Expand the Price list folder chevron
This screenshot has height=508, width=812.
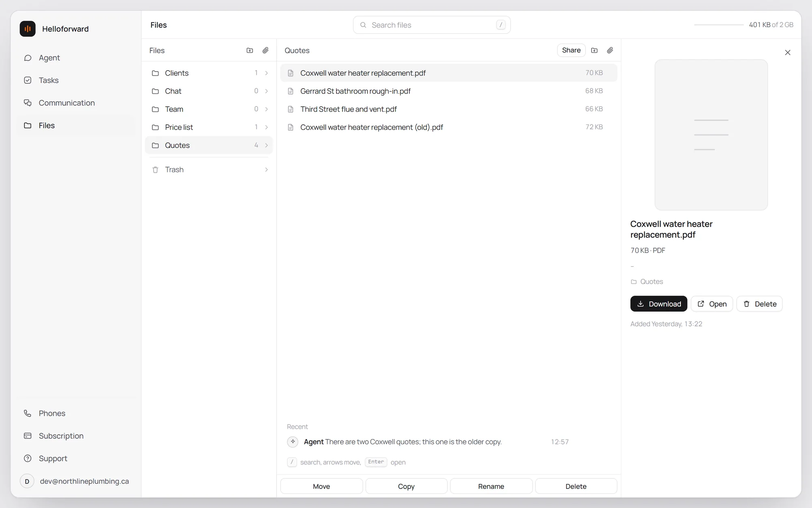(x=266, y=127)
